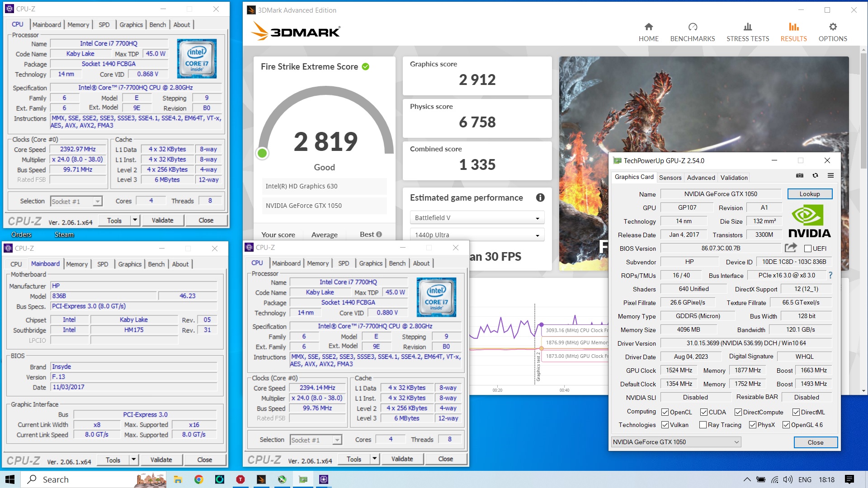Open CPU-Z taskbar icon
This screenshot has height=488, width=868.
[324, 479]
